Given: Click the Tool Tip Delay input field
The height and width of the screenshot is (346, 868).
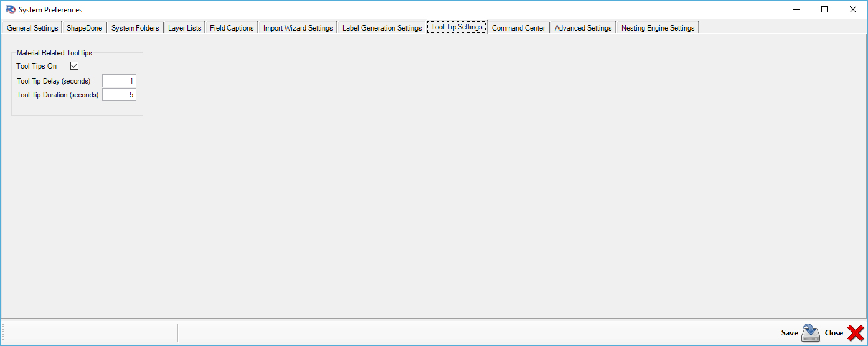Looking at the screenshot, I should coord(119,81).
